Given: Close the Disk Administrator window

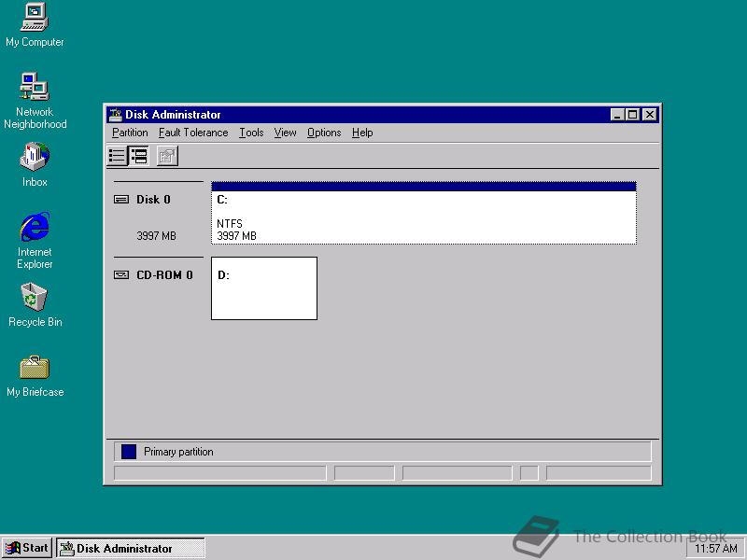Looking at the screenshot, I should 650,115.
